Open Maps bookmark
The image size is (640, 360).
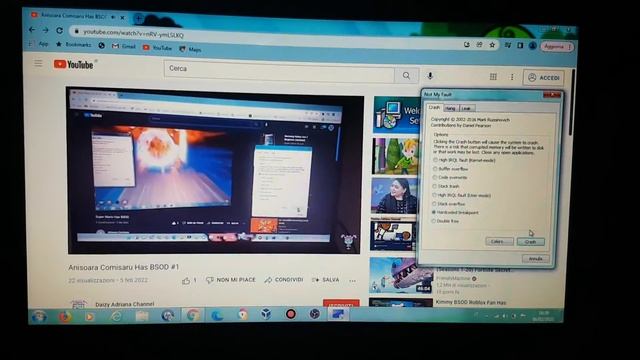point(191,49)
